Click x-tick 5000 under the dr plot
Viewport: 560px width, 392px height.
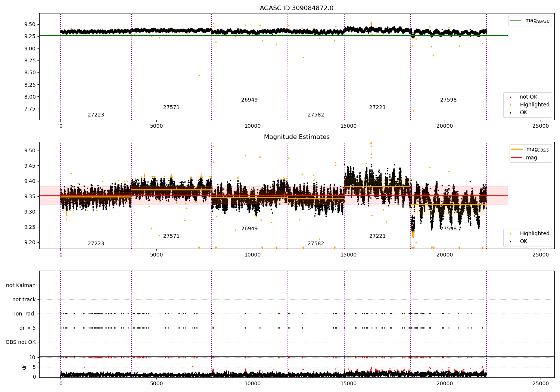click(x=156, y=383)
